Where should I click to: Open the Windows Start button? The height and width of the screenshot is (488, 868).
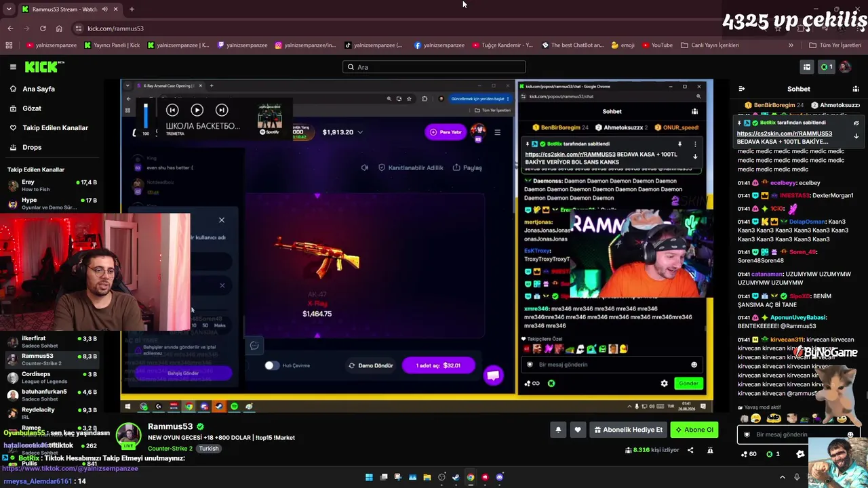[x=369, y=477]
